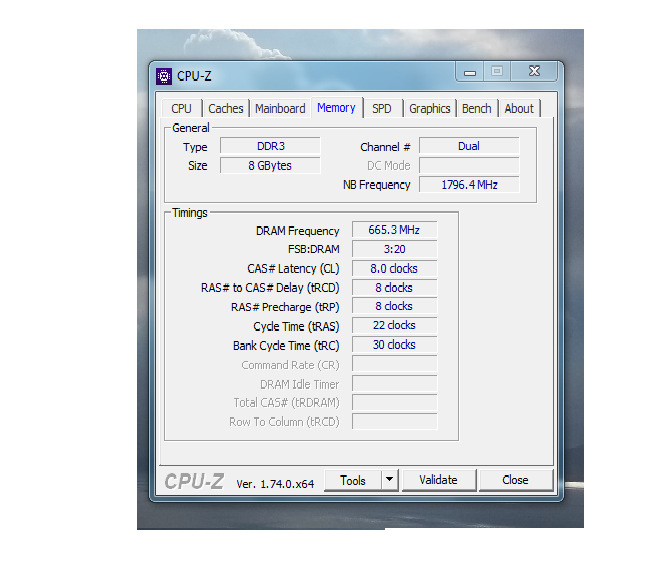Open the Mainboard tab
The image size is (652, 588).
(280, 109)
